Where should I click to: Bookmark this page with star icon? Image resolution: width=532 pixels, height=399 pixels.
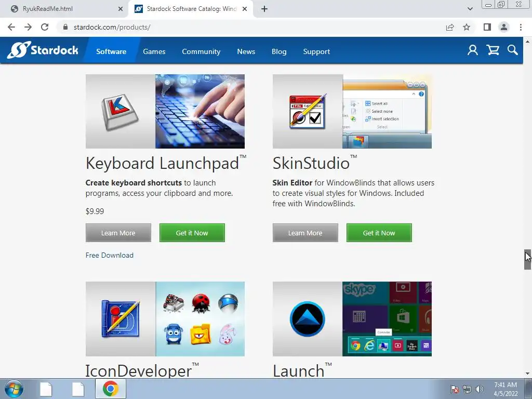(467, 27)
